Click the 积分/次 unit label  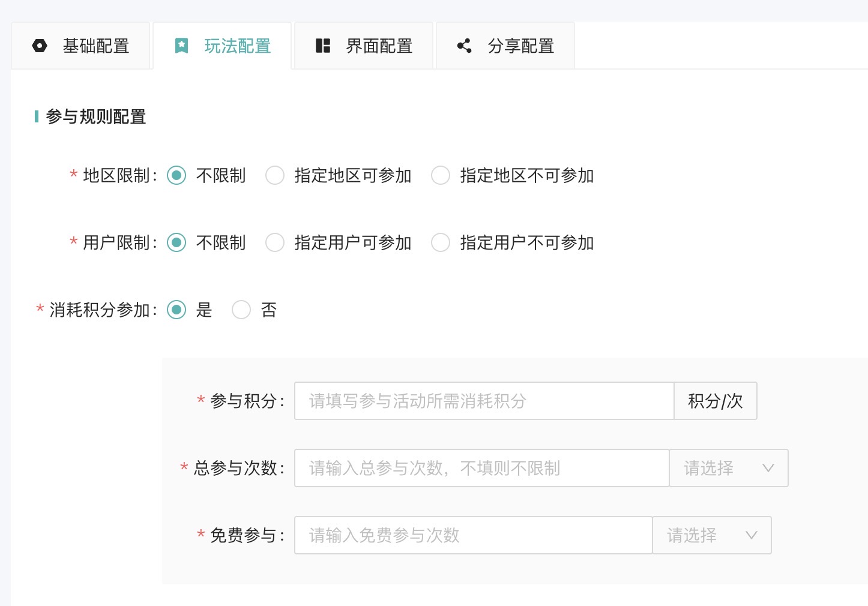pos(716,401)
